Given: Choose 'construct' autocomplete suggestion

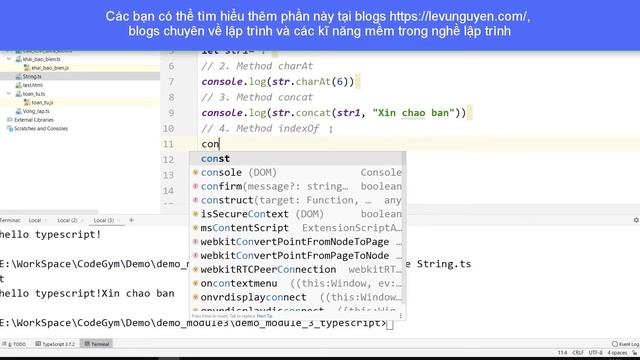Looking at the screenshot, I should pos(297,200).
